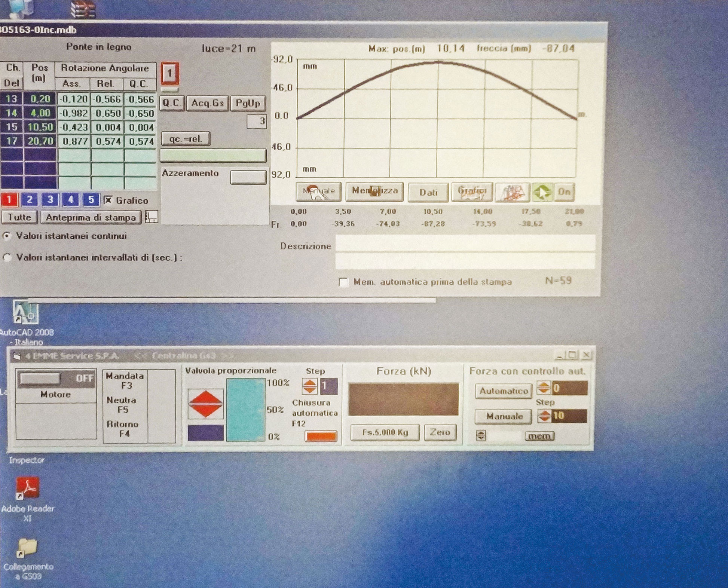728x588 pixels.
Task: Switch to numbered page tab 3
Action: (50, 200)
